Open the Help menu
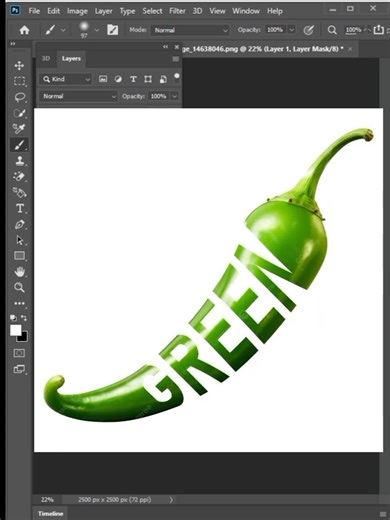The width and height of the screenshot is (390, 520). pos(275,11)
